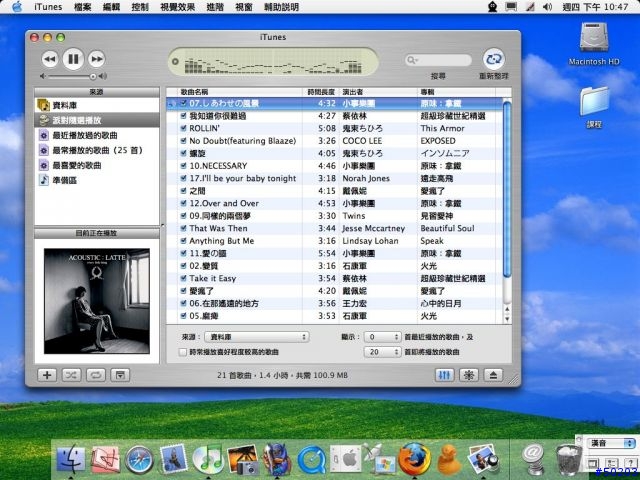The image size is (640, 480).
Task: Uncheck 17.I'll be your baby tonight checkbox
Action: click(x=184, y=178)
